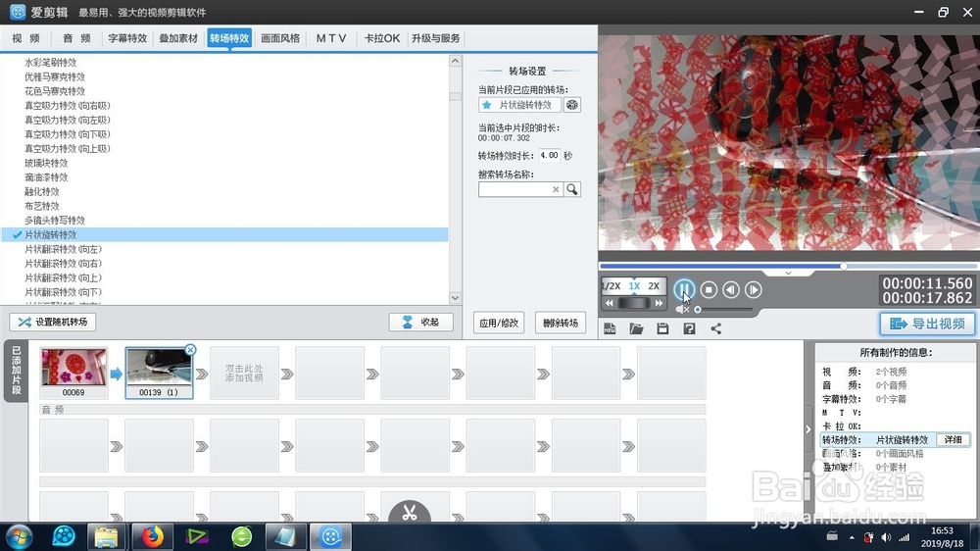The image size is (980, 551).
Task: Open the Video tab
Action: tap(25, 38)
